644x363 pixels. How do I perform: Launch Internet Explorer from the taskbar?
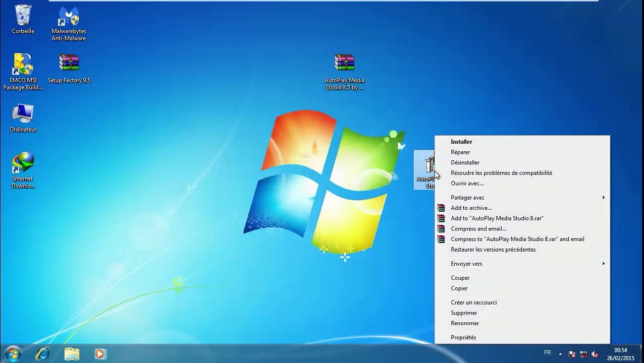[x=42, y=354]
